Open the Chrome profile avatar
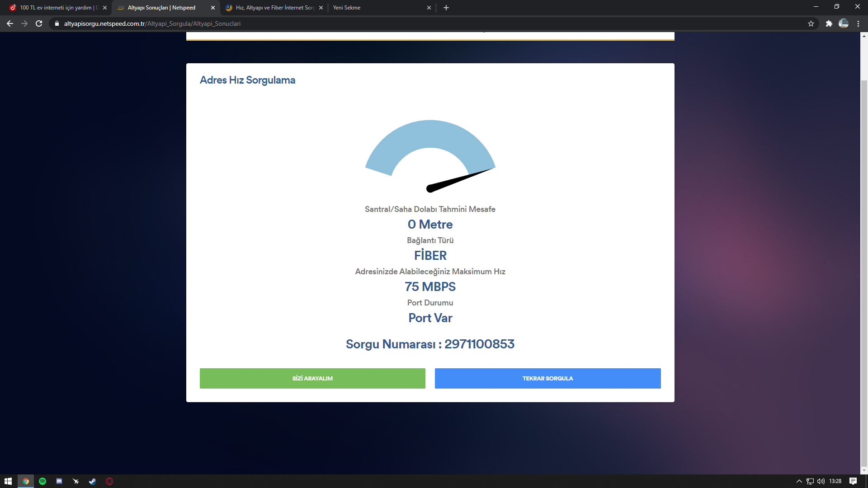Viewport: 868px width, 488px height. (844, 23)
